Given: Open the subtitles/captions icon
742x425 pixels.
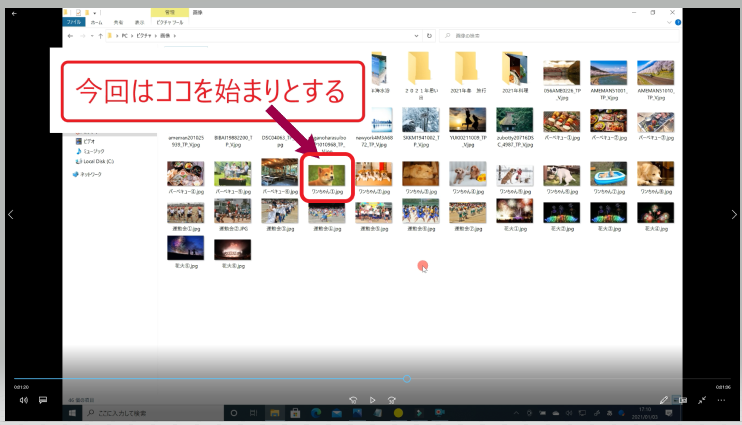Looking at the screenshot, I should point(43,400).
